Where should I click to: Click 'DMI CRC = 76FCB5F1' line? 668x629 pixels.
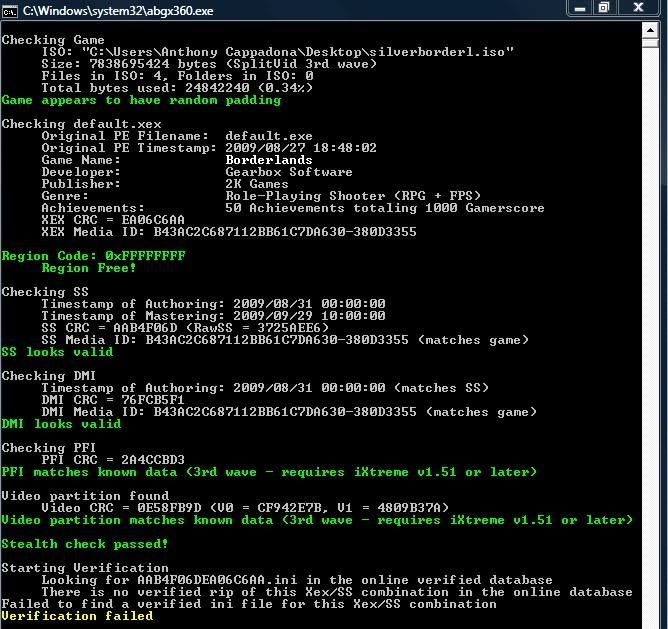tap(113, 400)
